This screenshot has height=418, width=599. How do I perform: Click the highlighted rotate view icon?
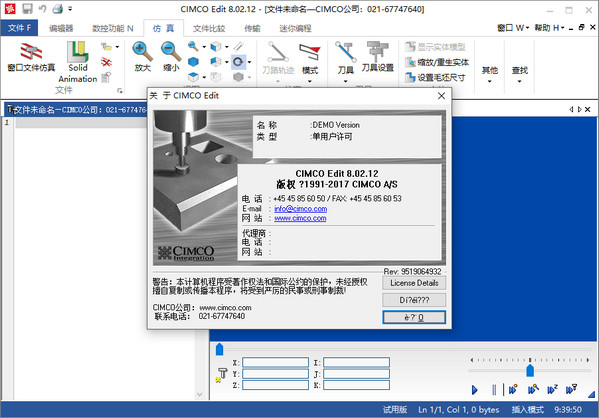coord(238,62)
